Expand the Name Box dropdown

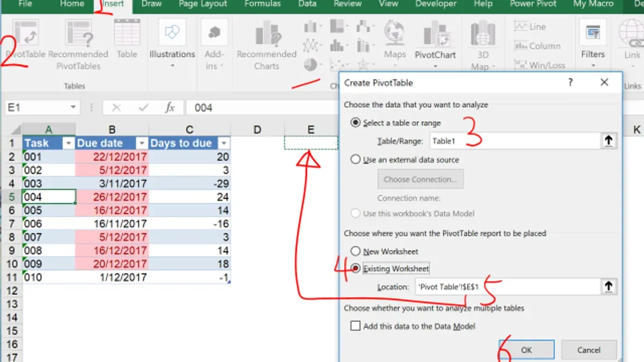click(x=74, y=108)
